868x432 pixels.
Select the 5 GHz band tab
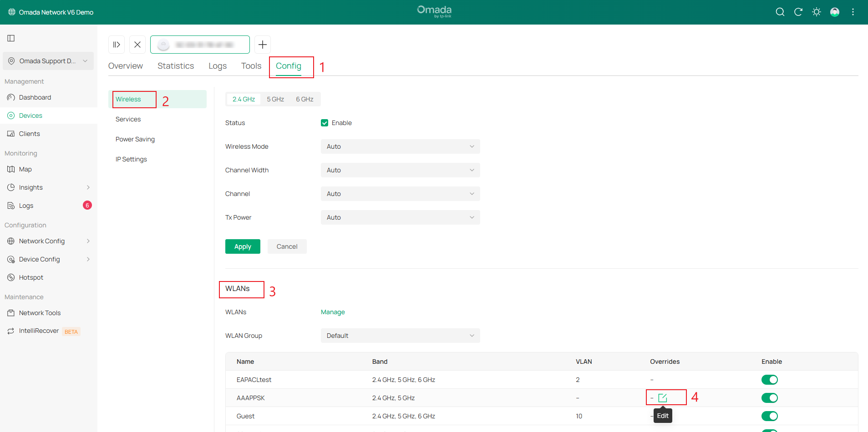[x=275, y=99]
